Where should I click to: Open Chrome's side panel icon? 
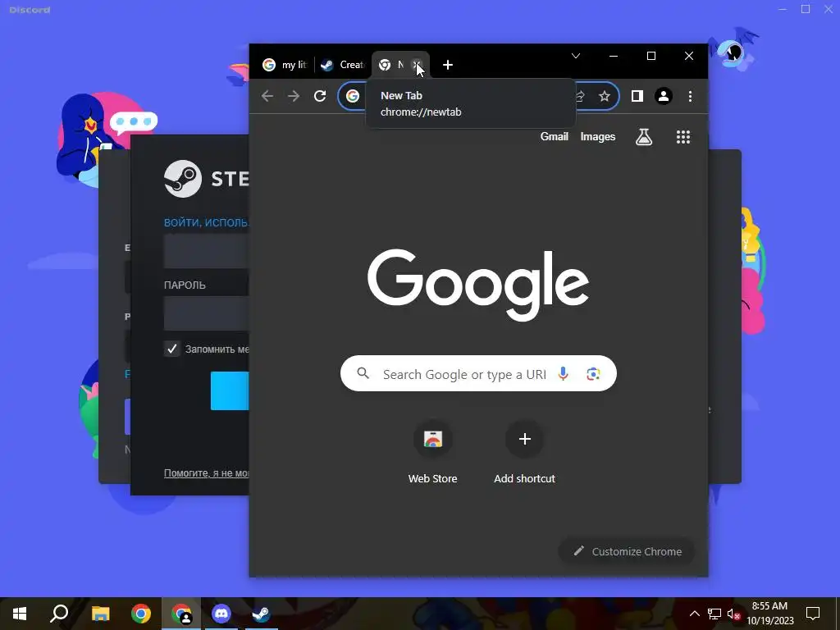pyautogui.click(x=637, y=97)
